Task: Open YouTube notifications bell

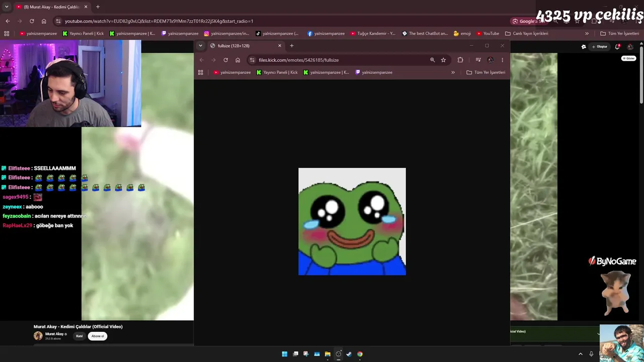Action: (x=617, y=47)
